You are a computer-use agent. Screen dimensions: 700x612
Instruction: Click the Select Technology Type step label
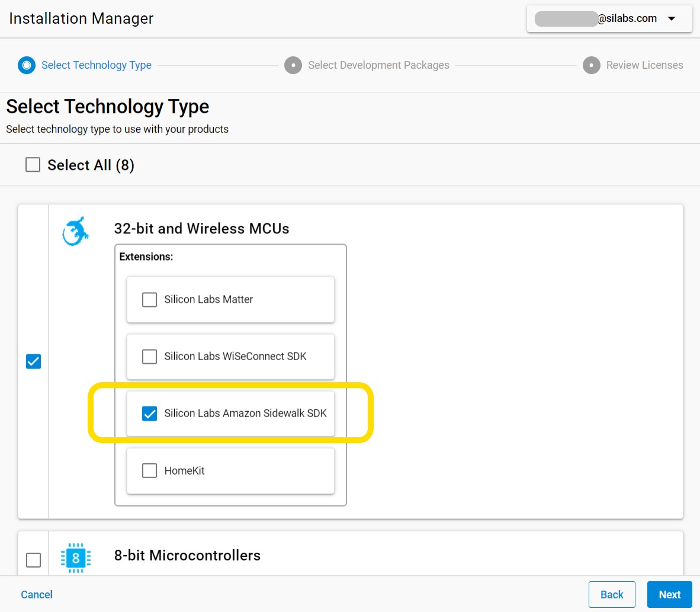[x=97, y=65]
